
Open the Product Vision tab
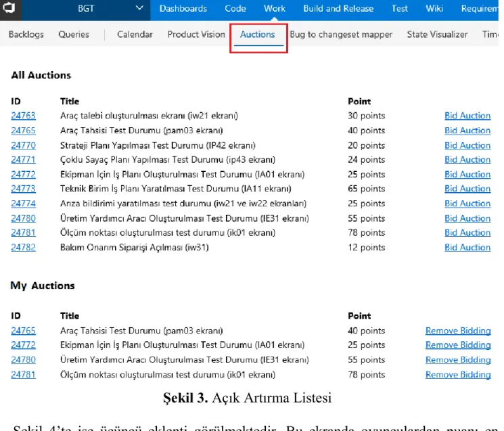coord(196,35)
